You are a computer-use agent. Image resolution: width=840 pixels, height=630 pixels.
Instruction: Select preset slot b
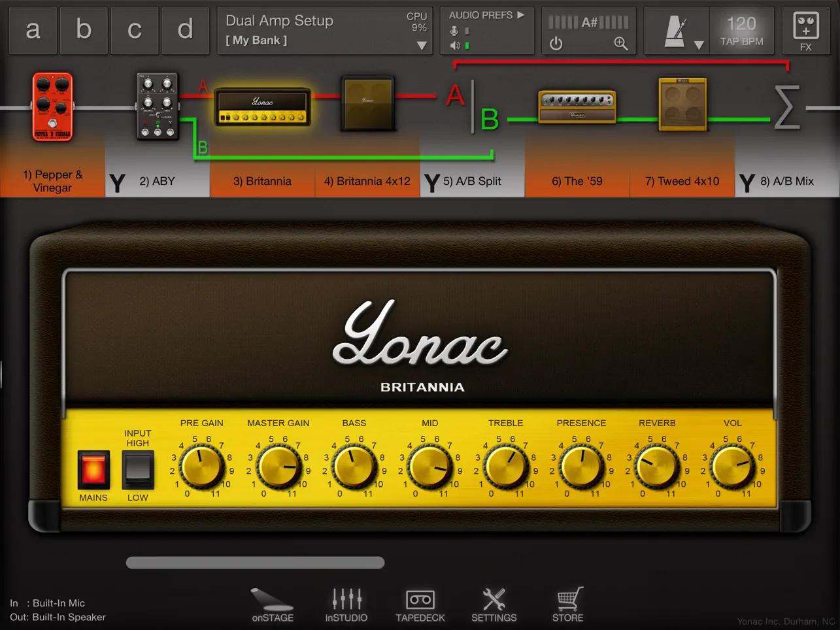[x=84, y=31]
